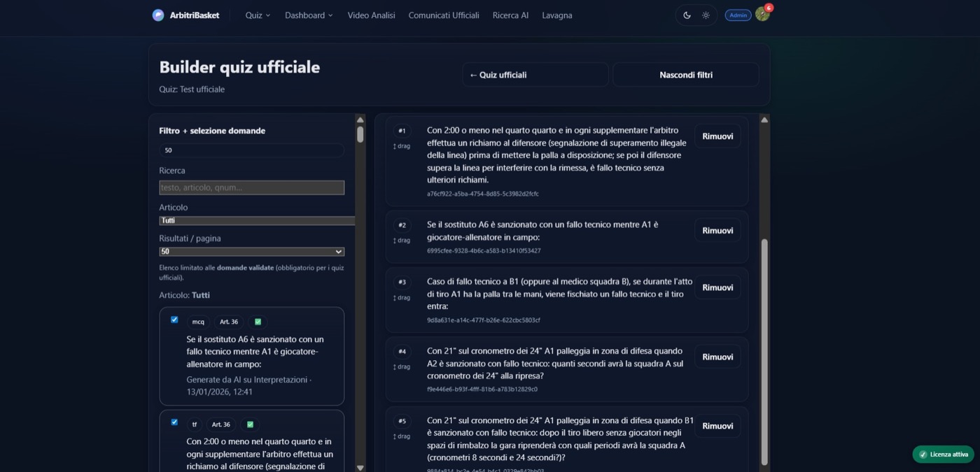Click the Ricerca search text field

[251, 187]
